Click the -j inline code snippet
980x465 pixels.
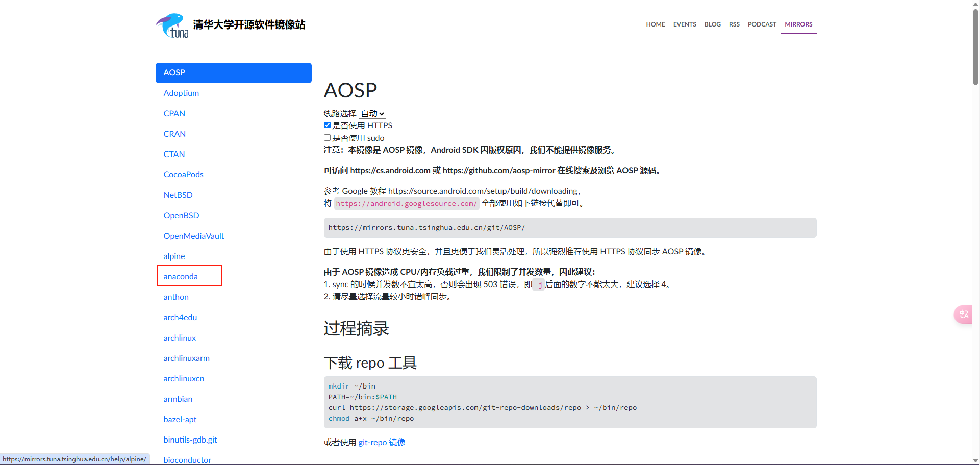539,285
